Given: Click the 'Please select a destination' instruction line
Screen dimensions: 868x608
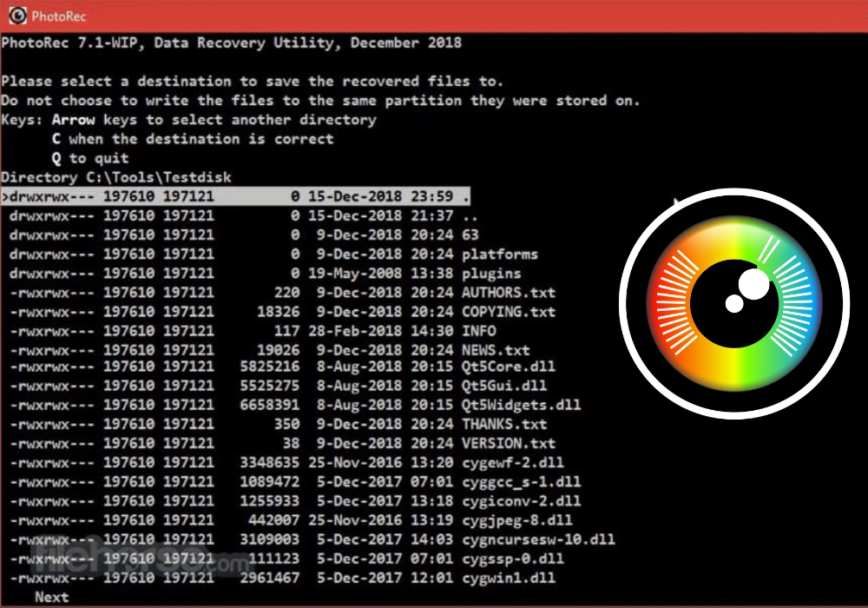Looking at the screenshot, I should 253,82.
